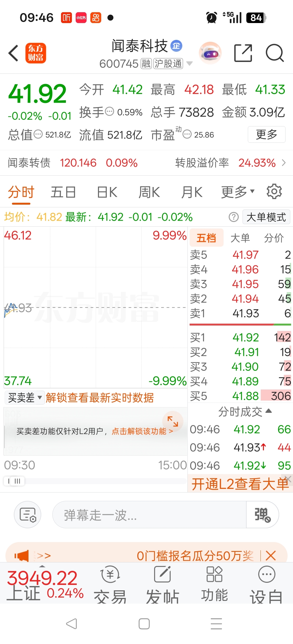
Task: Select the 五档 order book tab
Action: click(206, 238)
